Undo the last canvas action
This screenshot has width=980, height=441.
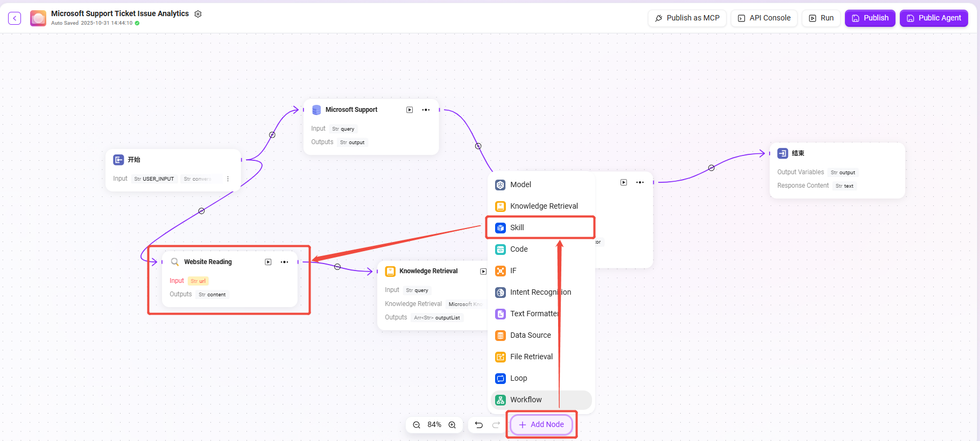478,425
